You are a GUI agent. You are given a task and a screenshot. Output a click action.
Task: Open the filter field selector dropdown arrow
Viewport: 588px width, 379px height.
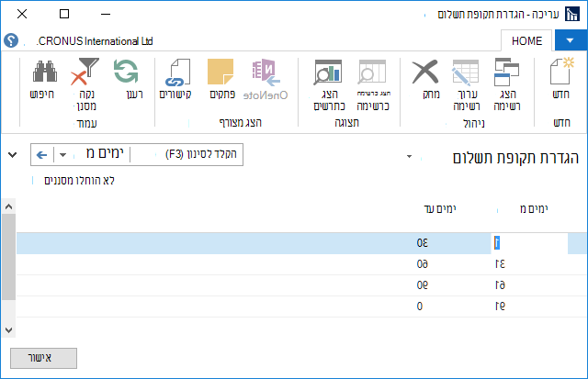[x=63, y=155]
